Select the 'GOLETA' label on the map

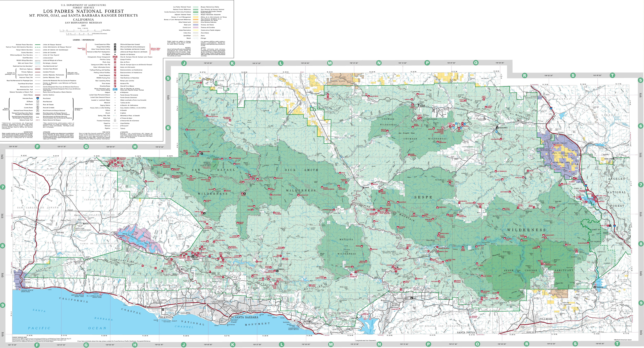186,313
